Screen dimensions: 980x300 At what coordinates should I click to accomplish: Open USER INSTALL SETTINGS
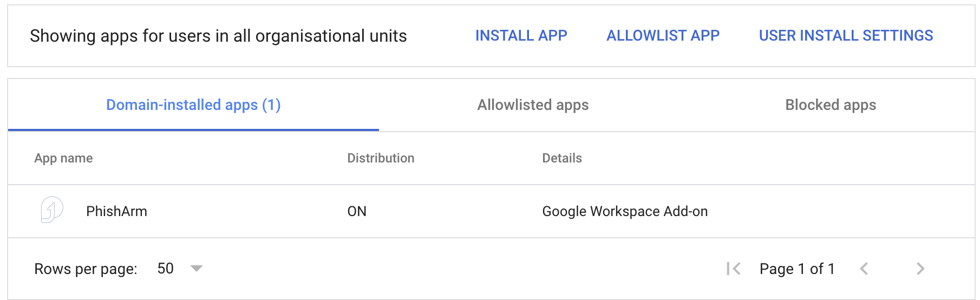846,36
